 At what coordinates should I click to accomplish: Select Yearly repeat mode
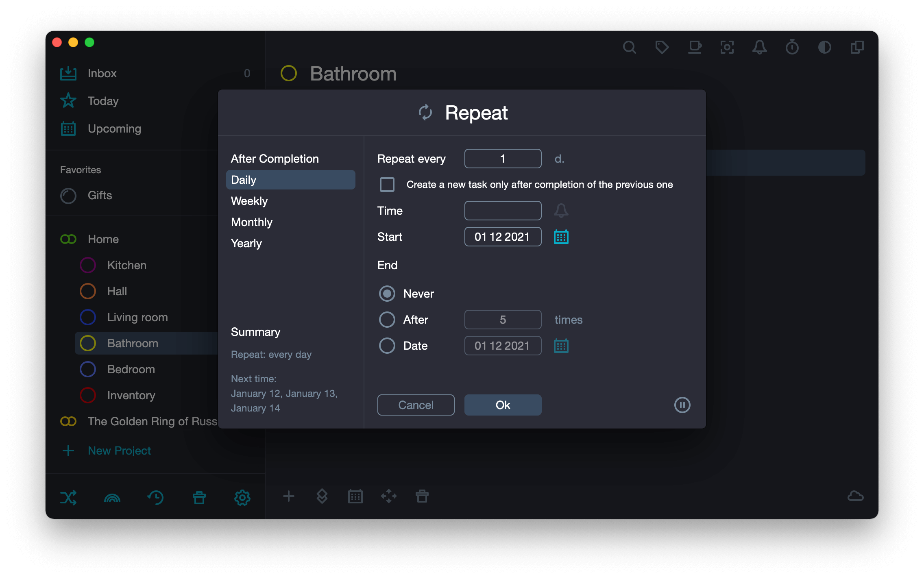(x=291, y=243)
